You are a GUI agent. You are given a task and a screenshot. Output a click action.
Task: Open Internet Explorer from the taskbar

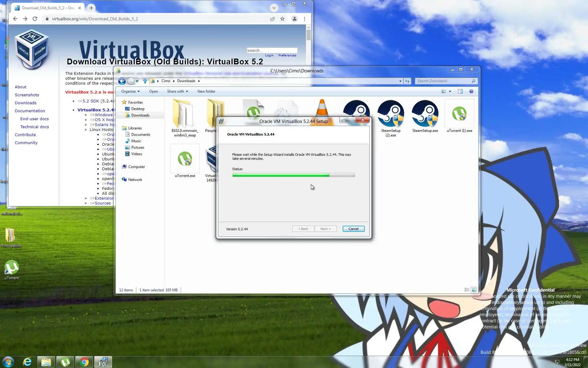[x=27, y=362]
